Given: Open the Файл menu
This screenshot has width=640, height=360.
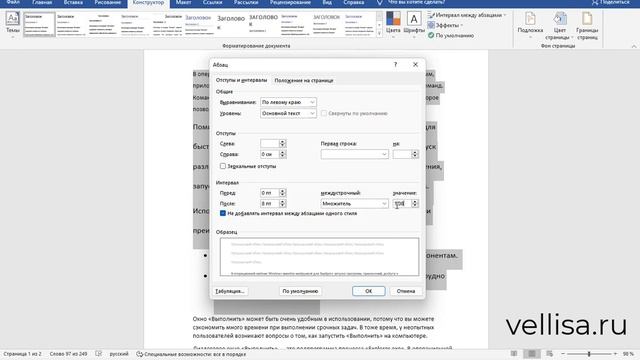Looking at the screenshot, I should click(x=13, y=2).
